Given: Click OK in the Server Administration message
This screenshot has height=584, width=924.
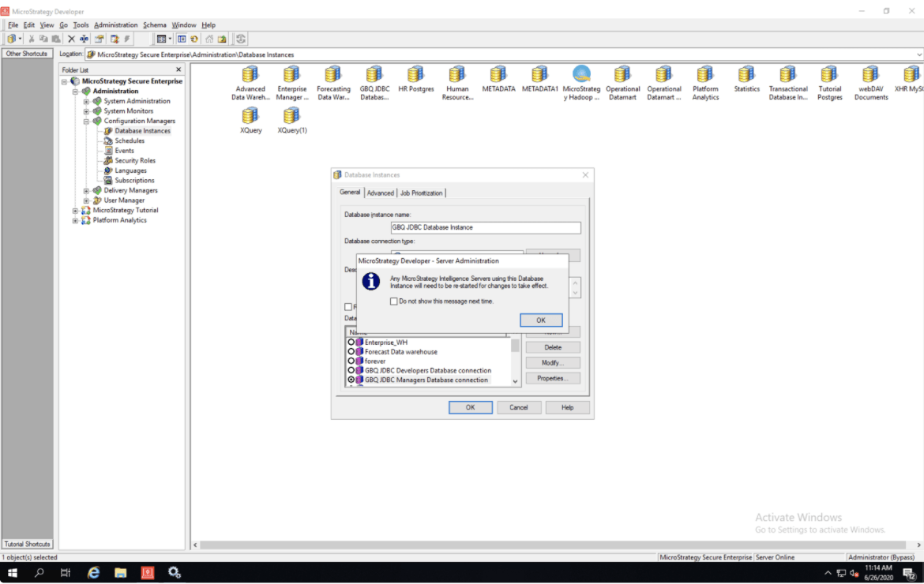Looking at the screenshot, I should tap(541, 320).
